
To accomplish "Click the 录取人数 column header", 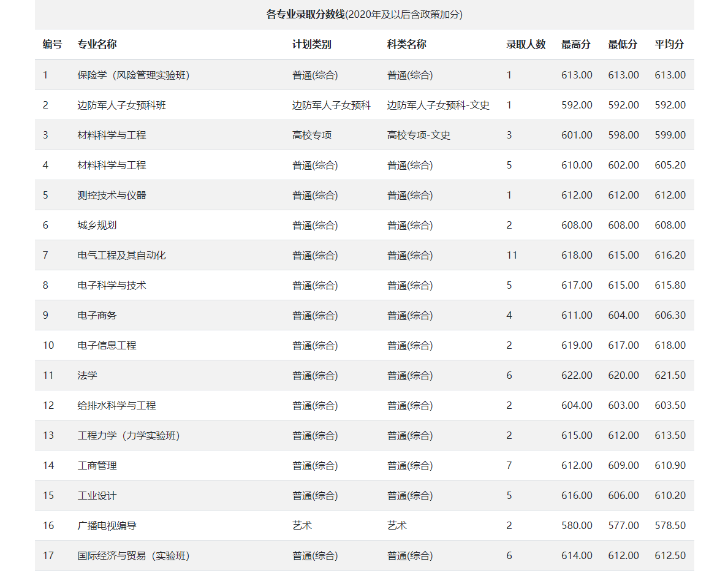I will click(526, 45).
